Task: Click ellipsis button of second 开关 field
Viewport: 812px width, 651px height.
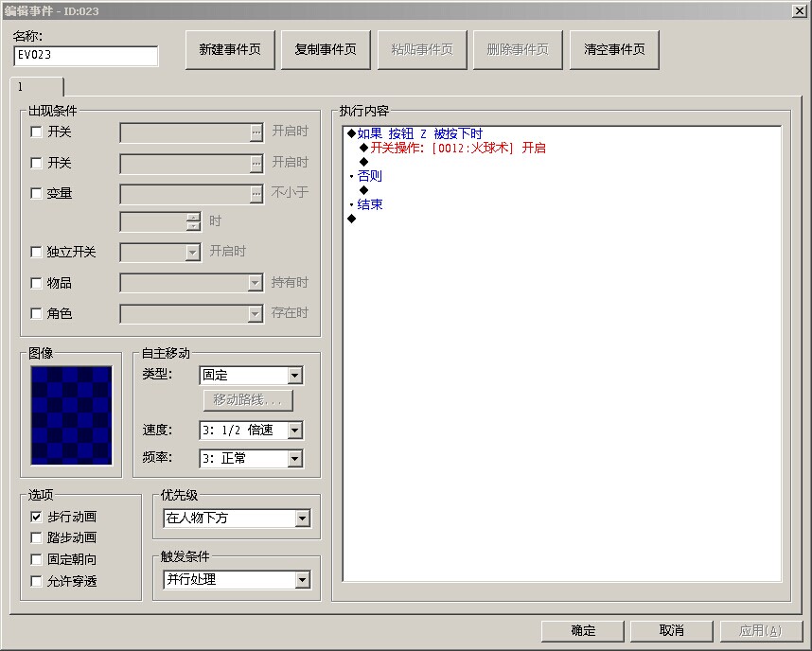Action: point(256,164)
